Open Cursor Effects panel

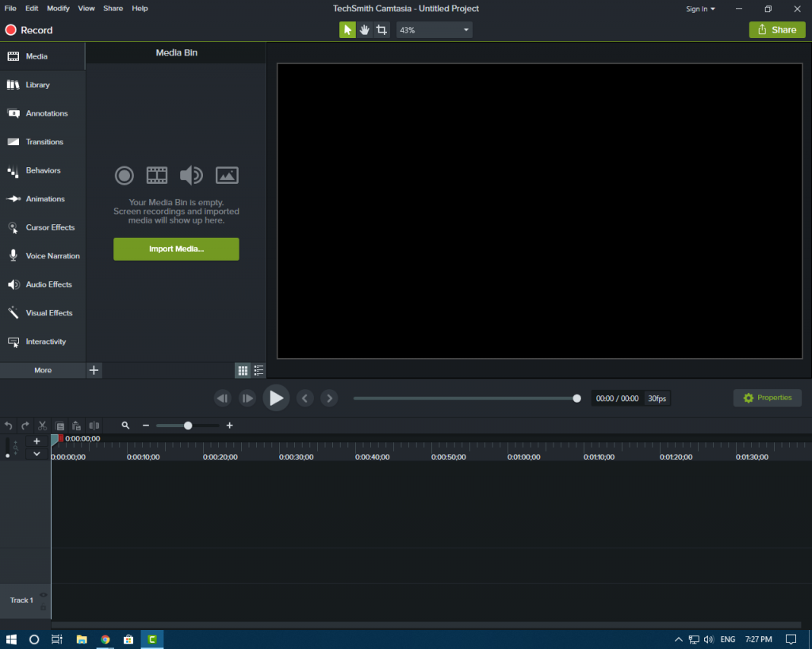click(x=43, y=227)
